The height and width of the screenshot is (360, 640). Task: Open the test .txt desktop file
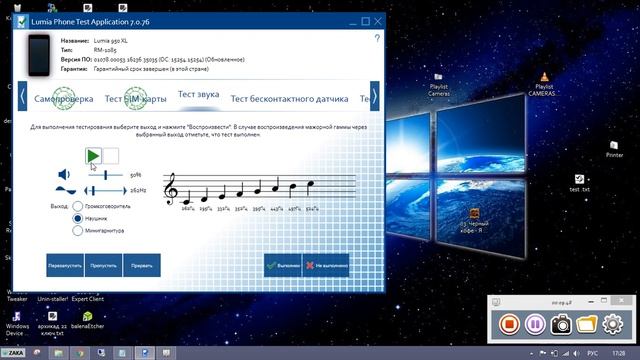tap(580, 183)
